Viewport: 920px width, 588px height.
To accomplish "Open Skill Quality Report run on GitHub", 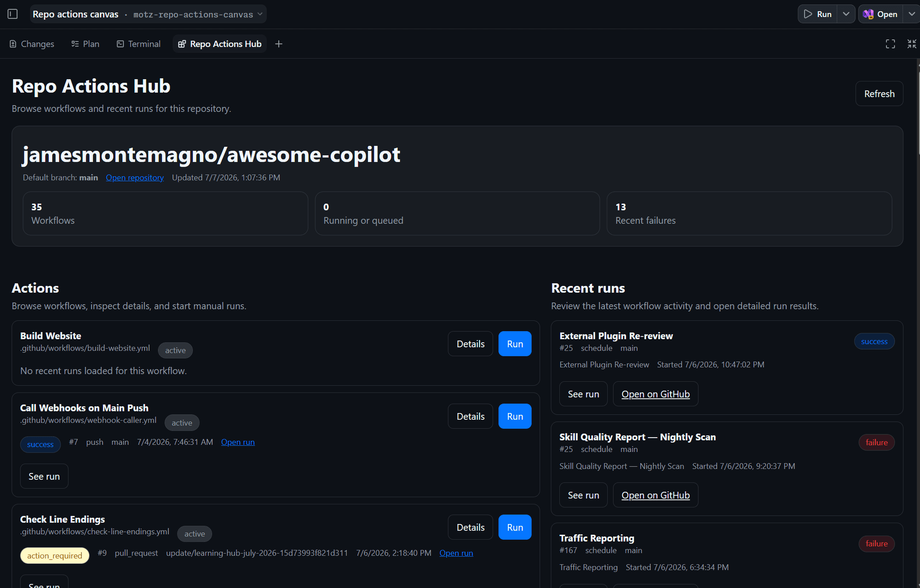I will click(655, 495).
